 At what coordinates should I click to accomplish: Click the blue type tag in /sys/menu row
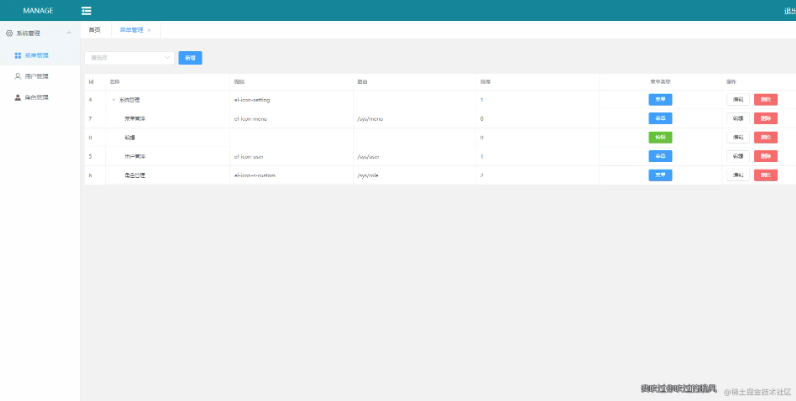(x=660, y=118)
